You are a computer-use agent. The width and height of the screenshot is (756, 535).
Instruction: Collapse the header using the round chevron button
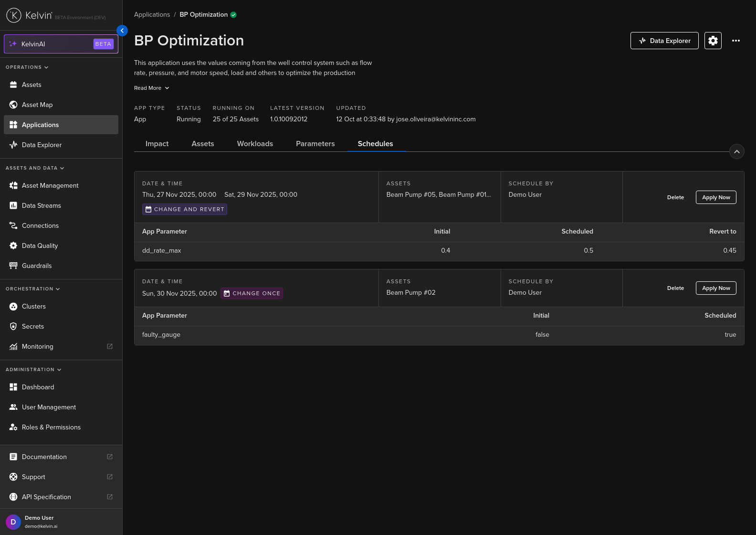click(x=736, y=151)
